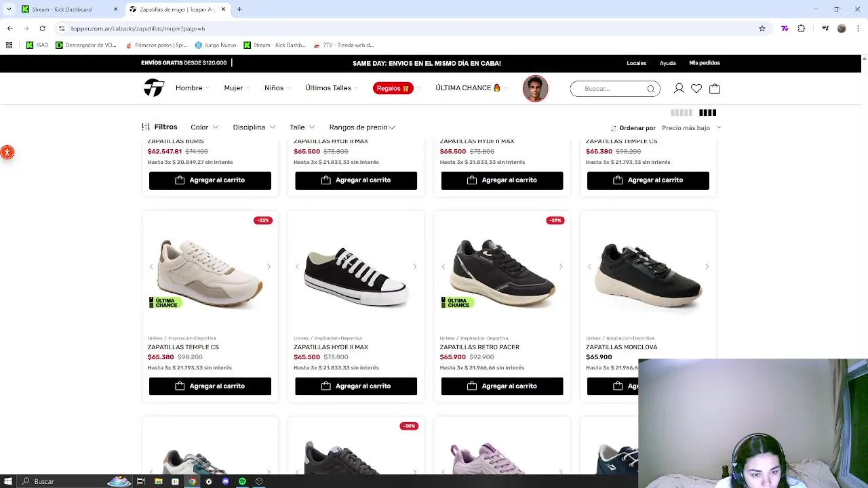Expand the Color filter dropdown
This screenshot has height=488, width=868.
click(204, 127)
